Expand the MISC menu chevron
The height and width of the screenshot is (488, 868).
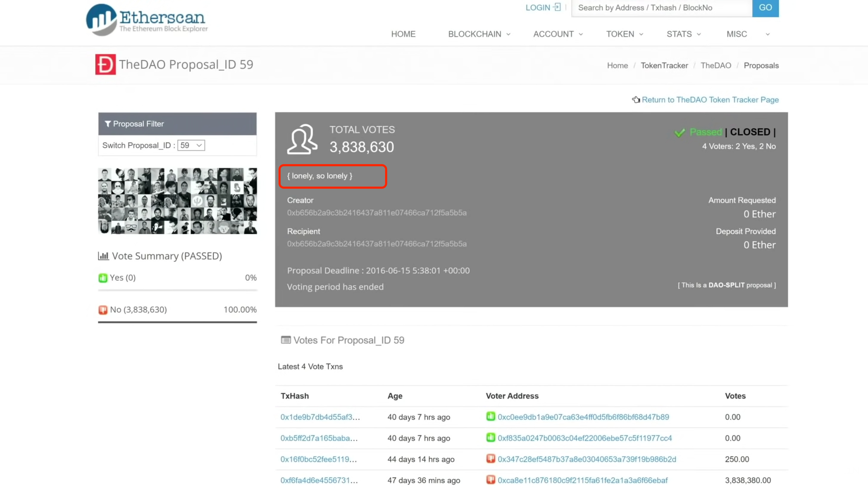point(767,34)
